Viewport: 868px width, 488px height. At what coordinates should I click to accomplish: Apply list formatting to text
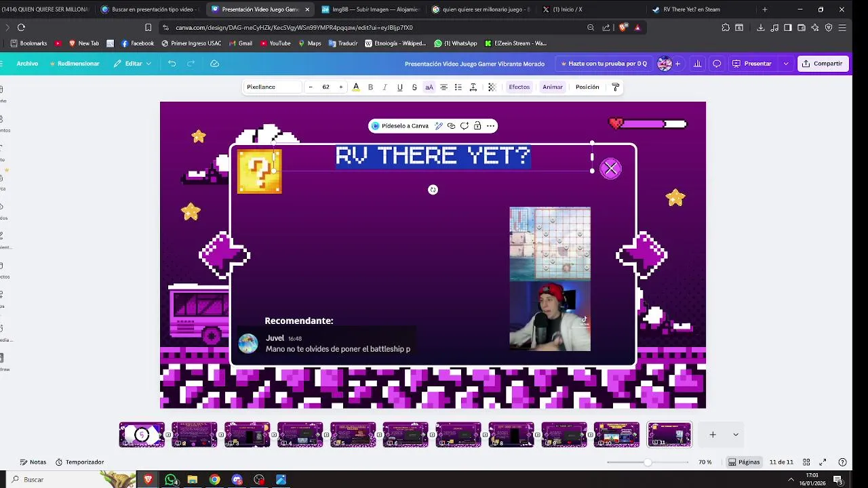point(458,87)
